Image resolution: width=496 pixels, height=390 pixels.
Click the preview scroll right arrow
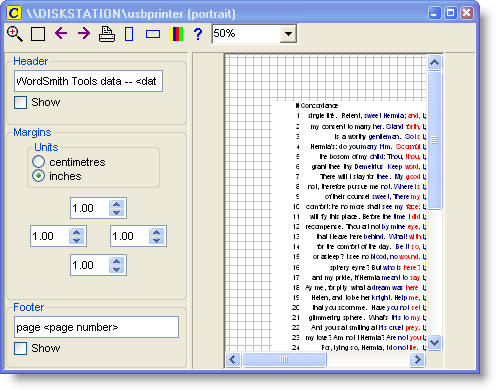click(417, 359)
